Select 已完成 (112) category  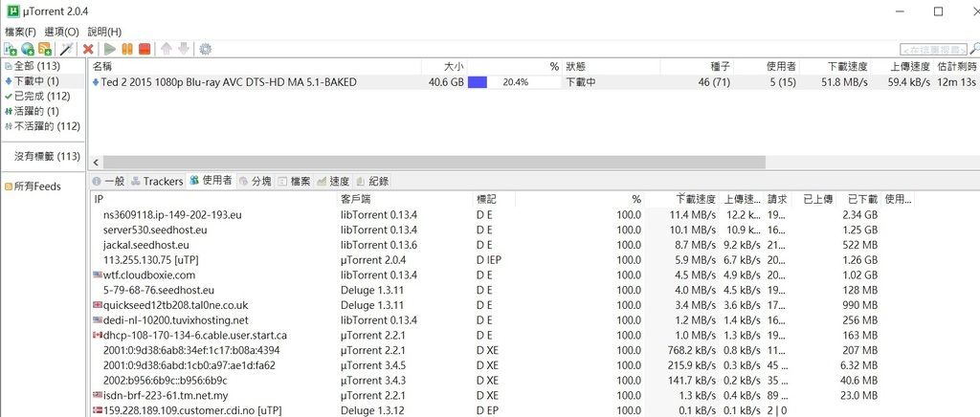(42, 97)
